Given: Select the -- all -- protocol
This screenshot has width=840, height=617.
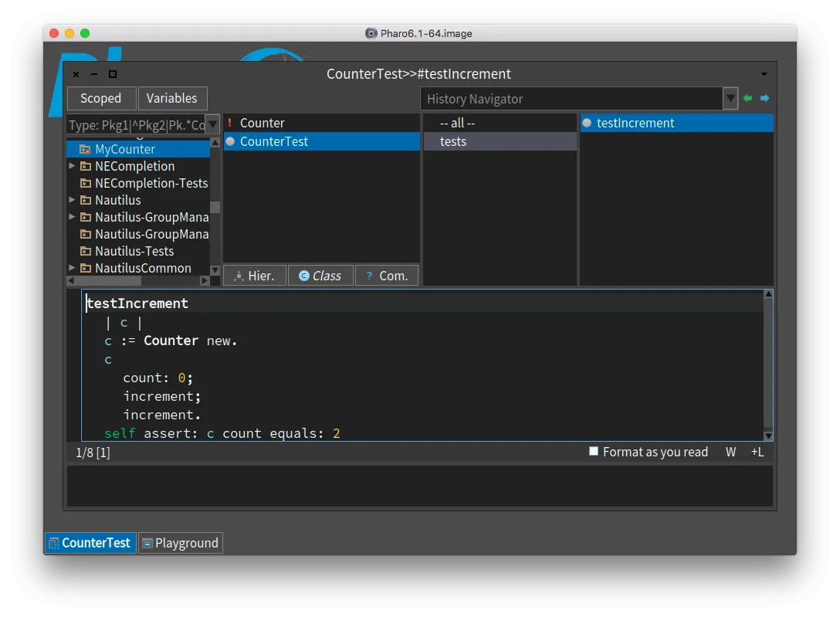Looking at the screenshot, I should (x=500, y=124).
